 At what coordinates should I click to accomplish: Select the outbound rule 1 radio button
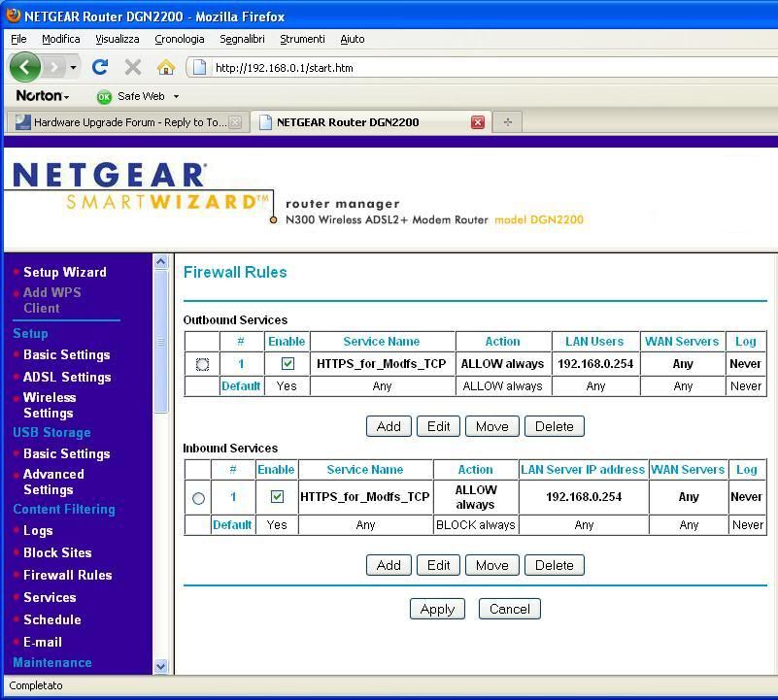(202, 364)
